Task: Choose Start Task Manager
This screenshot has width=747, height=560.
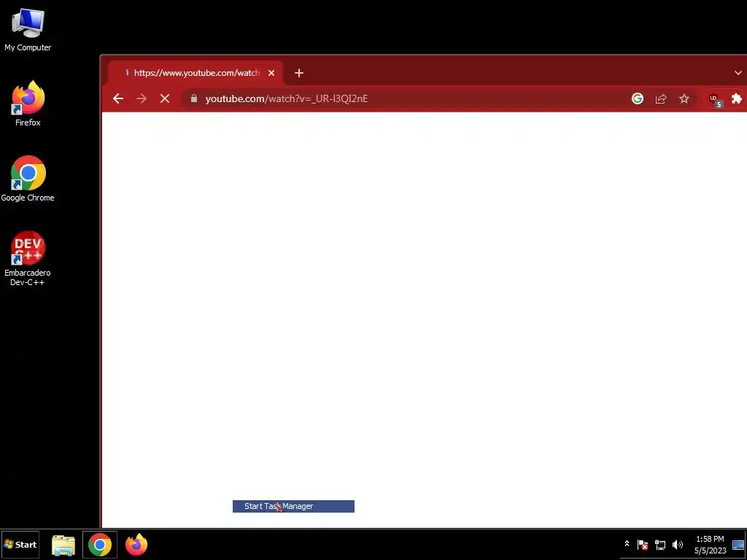Action: click(293, 506)
